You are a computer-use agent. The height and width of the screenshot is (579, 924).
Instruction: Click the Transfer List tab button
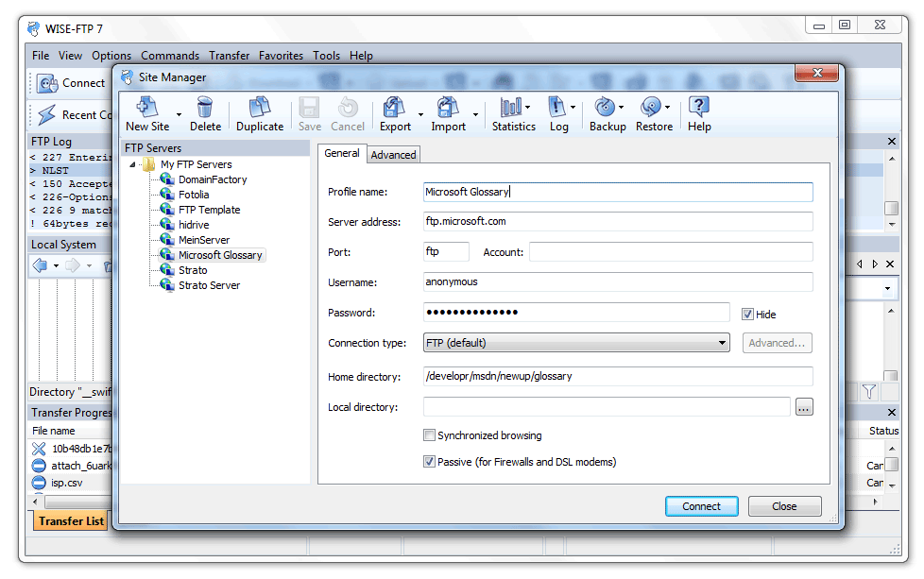tap(71, 521)
